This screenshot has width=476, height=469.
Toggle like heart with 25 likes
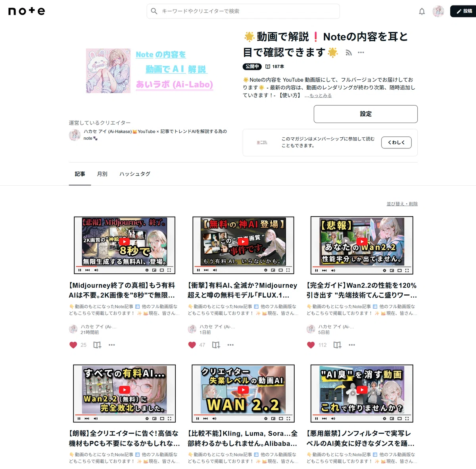tap(73, 345)
